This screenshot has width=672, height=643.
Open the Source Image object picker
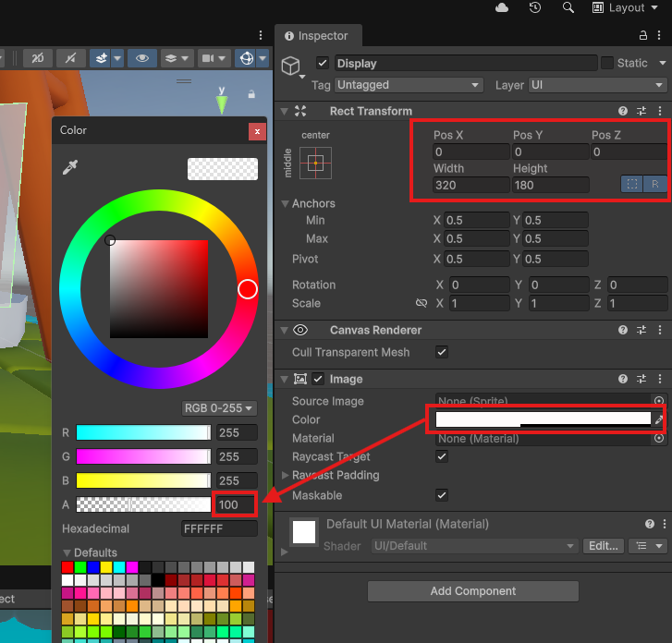(658, 401)
